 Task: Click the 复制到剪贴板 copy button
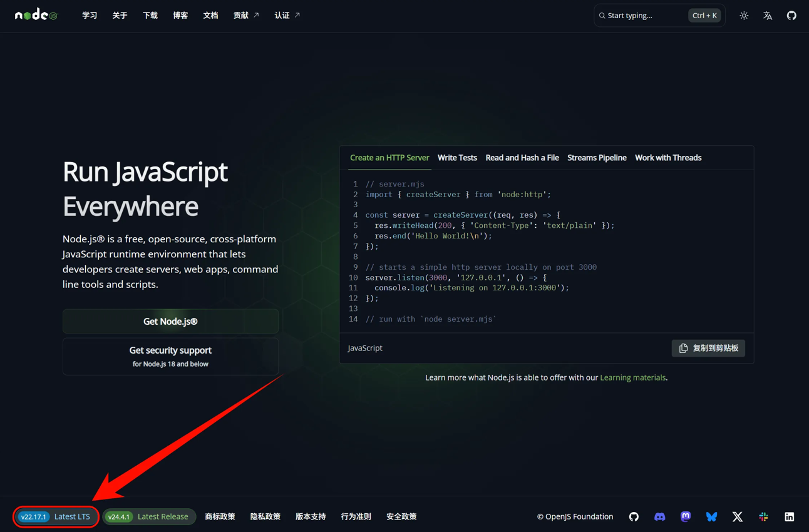[x=708, y=348]
